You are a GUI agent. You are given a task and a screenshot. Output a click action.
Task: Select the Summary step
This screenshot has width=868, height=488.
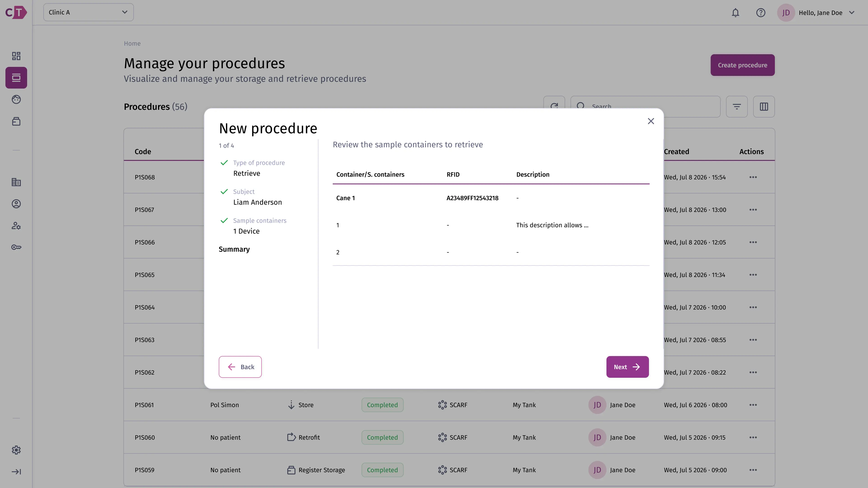[234, 249]
